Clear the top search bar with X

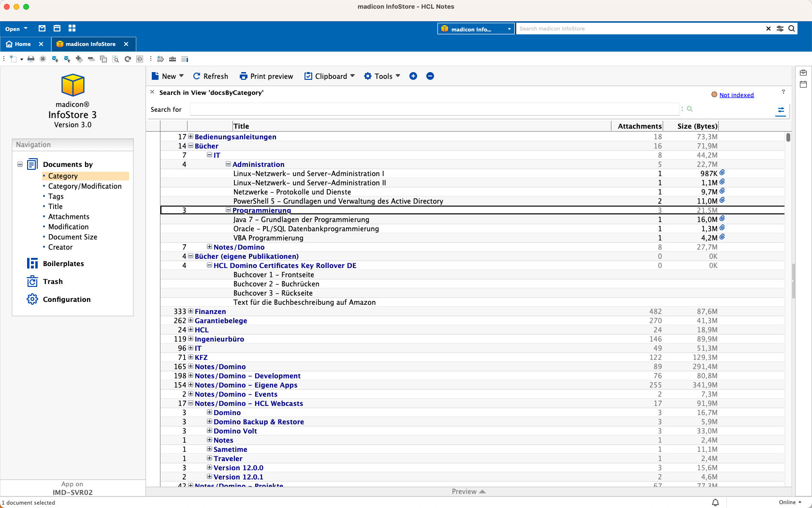(x=768, y=29)
